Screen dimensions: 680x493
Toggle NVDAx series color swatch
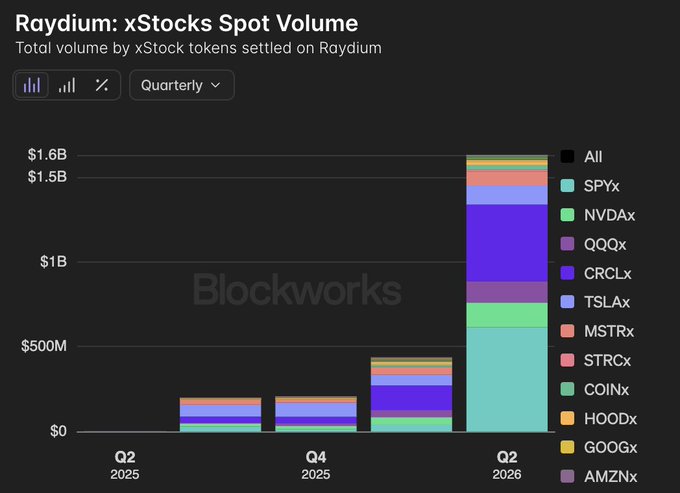(x=567, y=215)
